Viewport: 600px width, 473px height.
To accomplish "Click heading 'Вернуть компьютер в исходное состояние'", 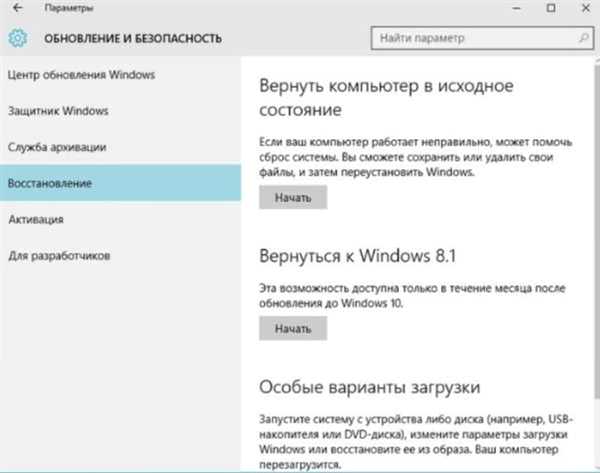I will (x=386, y=98).
